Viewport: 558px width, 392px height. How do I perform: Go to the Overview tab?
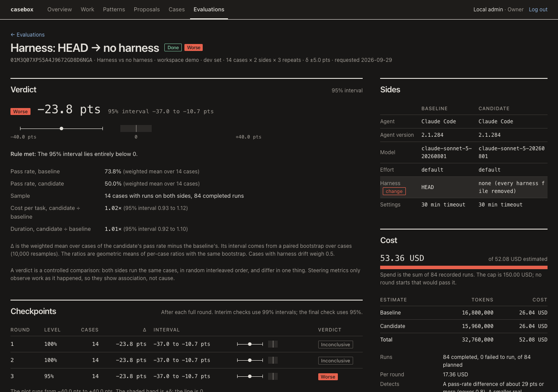[60, 9]
